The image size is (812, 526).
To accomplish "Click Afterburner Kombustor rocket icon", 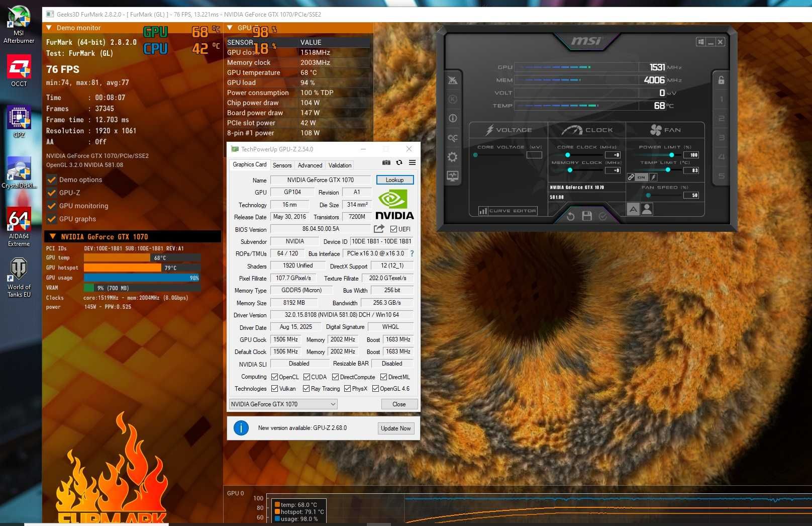I will [453, 80].
